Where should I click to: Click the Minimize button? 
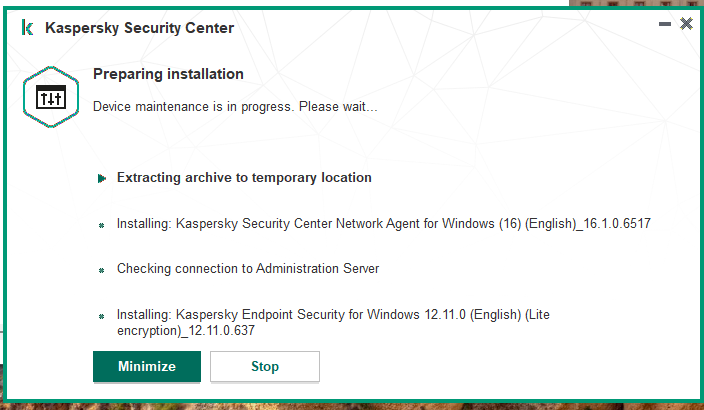(147, 366)
